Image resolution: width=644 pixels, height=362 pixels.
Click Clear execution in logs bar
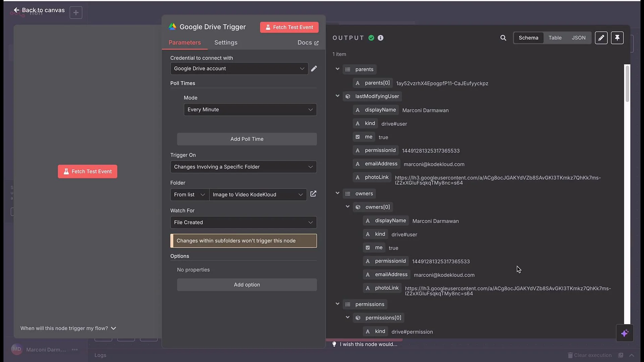click(590, 355)
